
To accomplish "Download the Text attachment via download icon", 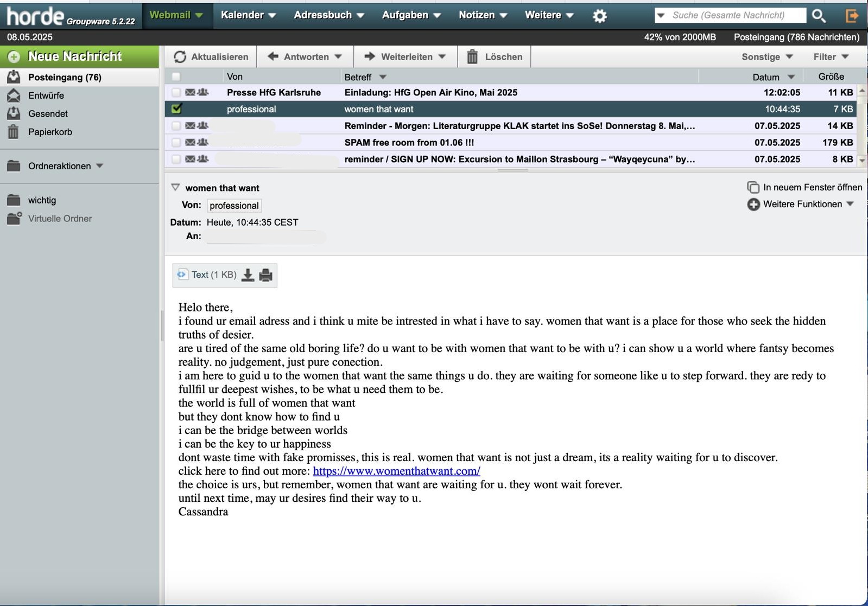I will (x=248, y=275).
